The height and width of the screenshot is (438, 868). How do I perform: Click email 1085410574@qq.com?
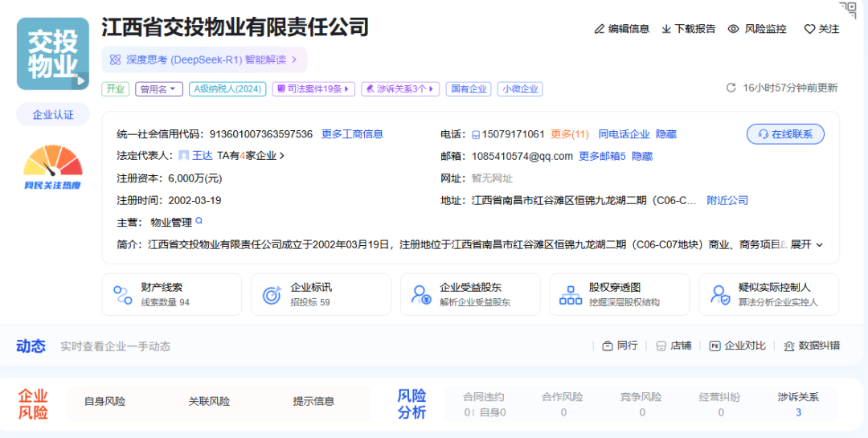point(522,156)
